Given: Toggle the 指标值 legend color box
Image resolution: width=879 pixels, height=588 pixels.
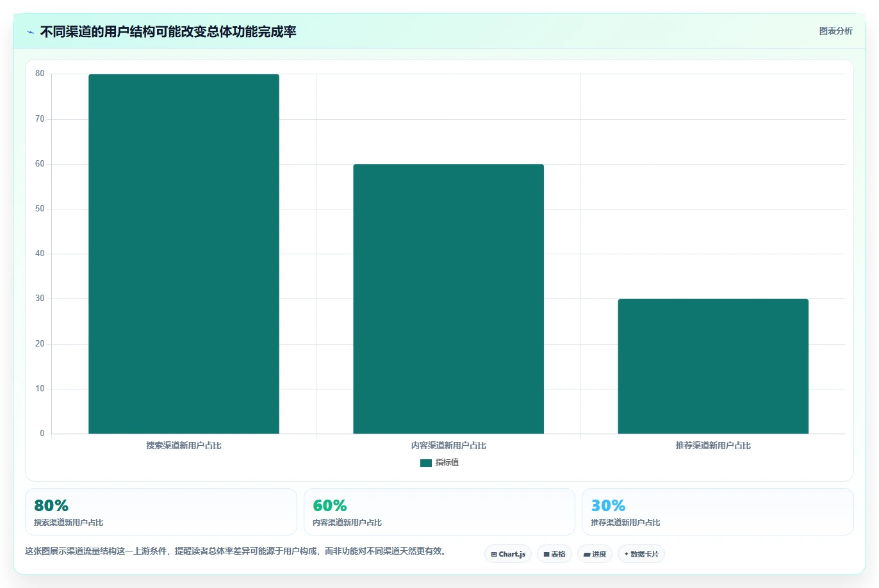Looking at the screenshot, I should pyautogui.click(x=426, y=463).
